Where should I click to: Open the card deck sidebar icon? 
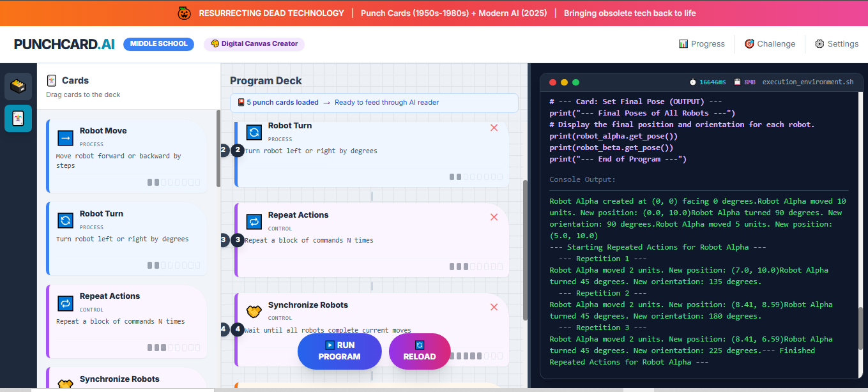tap(19, 86)
